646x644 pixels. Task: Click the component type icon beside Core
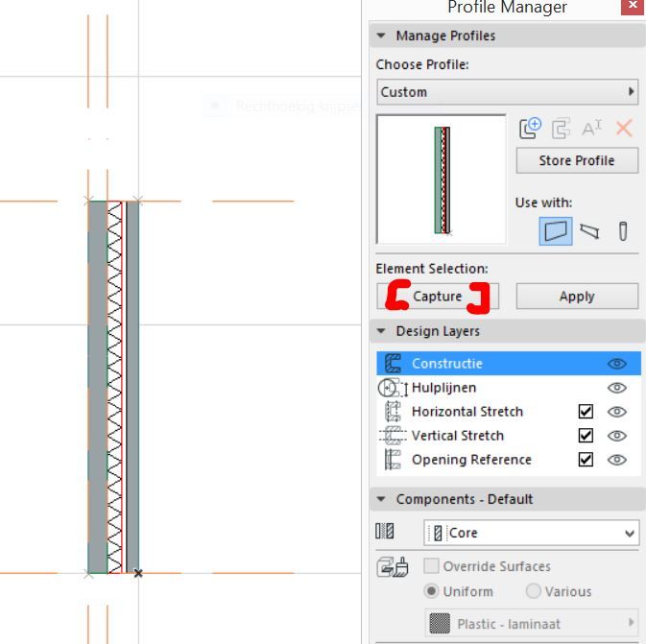[x=384, y=531]
